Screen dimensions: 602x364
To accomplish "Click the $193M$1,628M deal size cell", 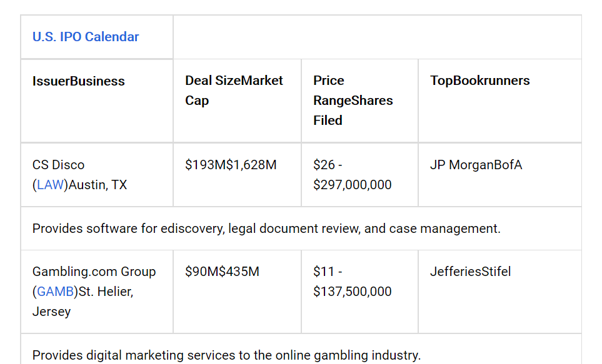I will tap(238, 175).
